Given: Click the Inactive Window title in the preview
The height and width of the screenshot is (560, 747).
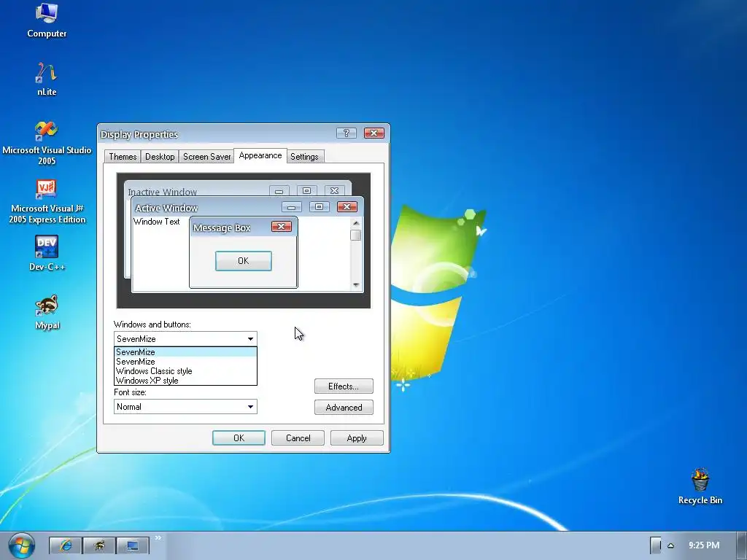Looking at the screenshot, I should [163, 192].
